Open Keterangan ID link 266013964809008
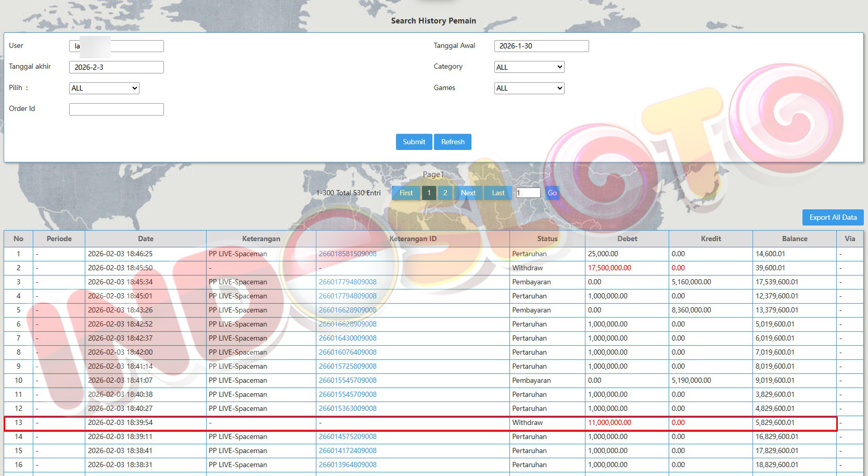This screenshot has width=868, height=476. tap(348, 465)
